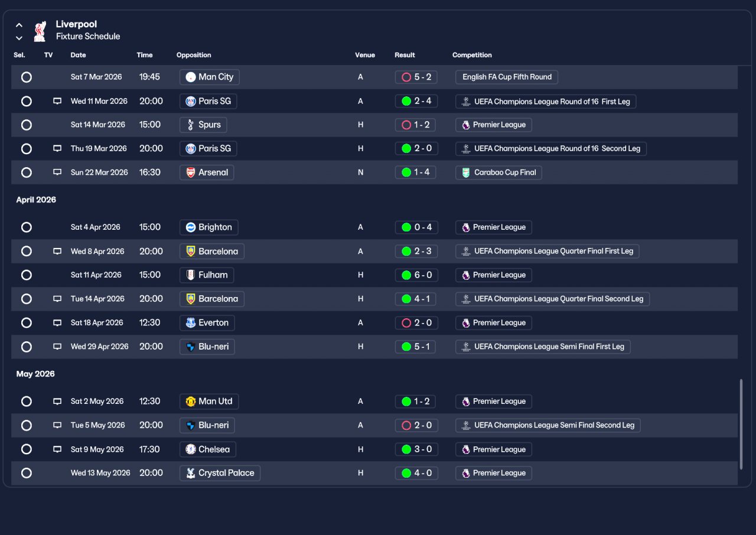Click Premier League icon on Spurs row

coord(466,125)
